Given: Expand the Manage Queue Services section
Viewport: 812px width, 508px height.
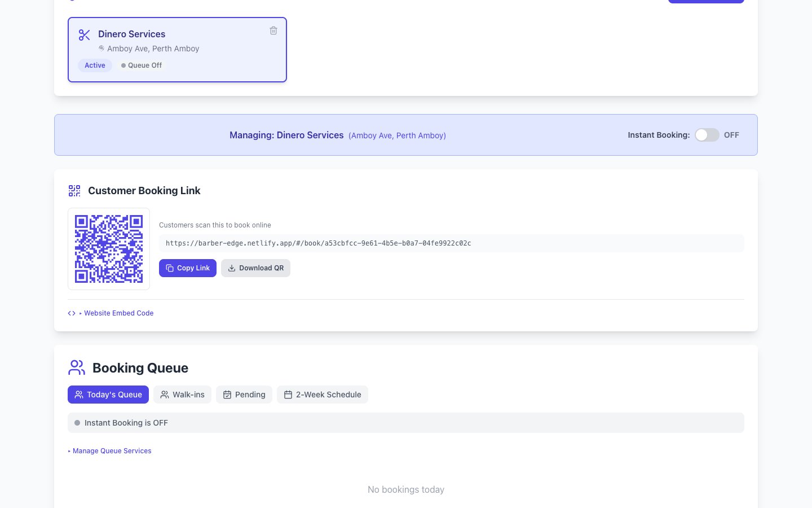Looking at the screenshot, I should [112, 450].
